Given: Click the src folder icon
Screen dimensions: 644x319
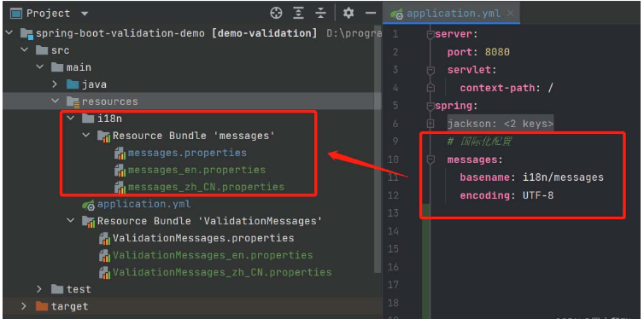Looking at the screenshot, I should [x=42, y=50].
